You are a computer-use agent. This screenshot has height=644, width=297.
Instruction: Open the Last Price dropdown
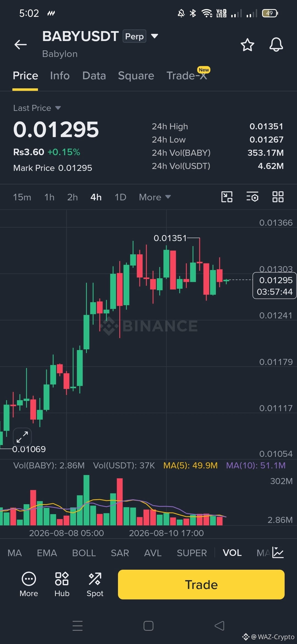(x=37, y=108)
